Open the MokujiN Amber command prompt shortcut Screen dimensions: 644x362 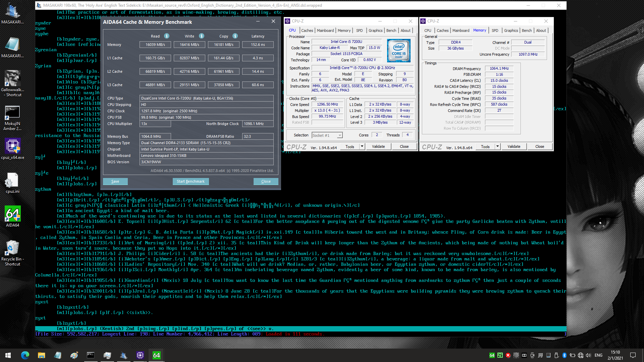[13, 118]
